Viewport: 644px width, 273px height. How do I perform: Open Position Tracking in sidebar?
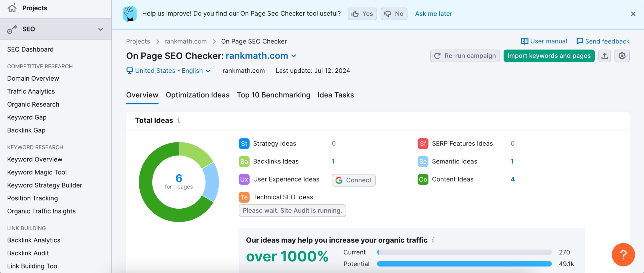tap(32, 198)
